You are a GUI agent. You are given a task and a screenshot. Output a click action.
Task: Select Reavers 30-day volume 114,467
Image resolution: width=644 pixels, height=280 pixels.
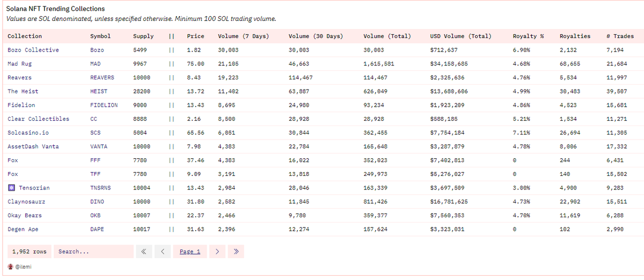pos(301,78)
